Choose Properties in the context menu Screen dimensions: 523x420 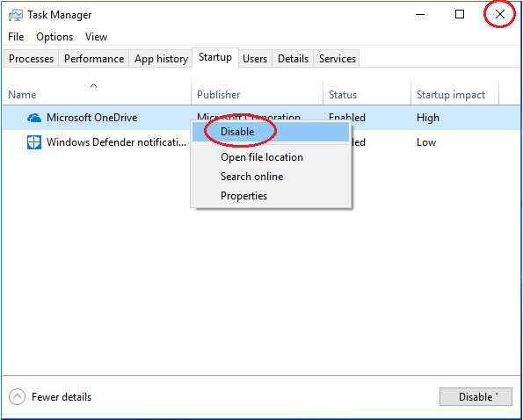coord(271,196)
